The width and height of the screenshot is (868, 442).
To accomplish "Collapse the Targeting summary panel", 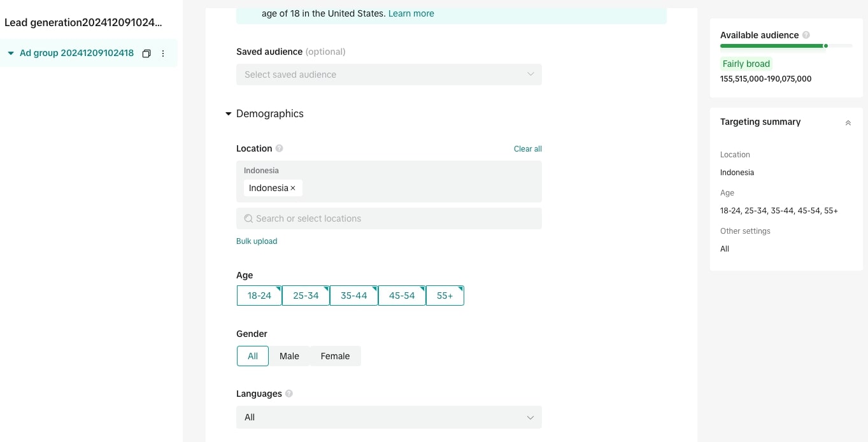I will tap(848, 123).
